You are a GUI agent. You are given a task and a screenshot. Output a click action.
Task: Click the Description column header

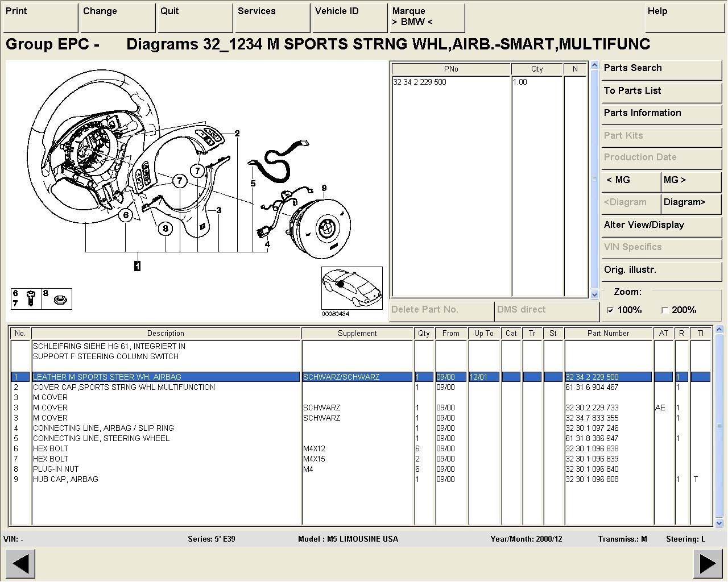coord(166,334)
